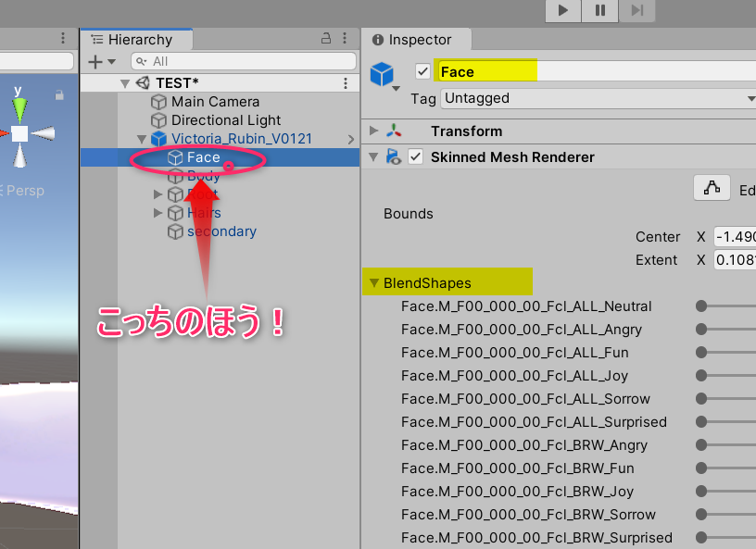Toggle the scene gizmo rotation lock icon
This screenshot has height=549, width=756.
59,95
